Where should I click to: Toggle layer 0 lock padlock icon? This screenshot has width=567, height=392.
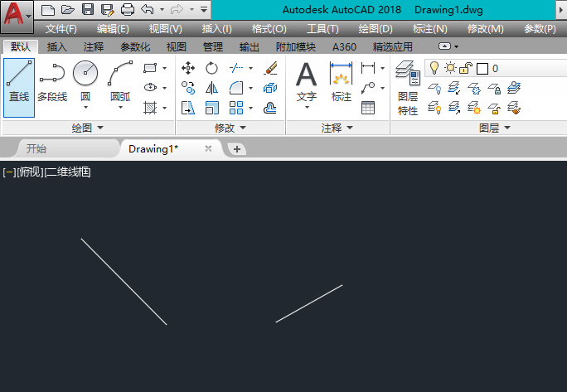click(466, 68)
